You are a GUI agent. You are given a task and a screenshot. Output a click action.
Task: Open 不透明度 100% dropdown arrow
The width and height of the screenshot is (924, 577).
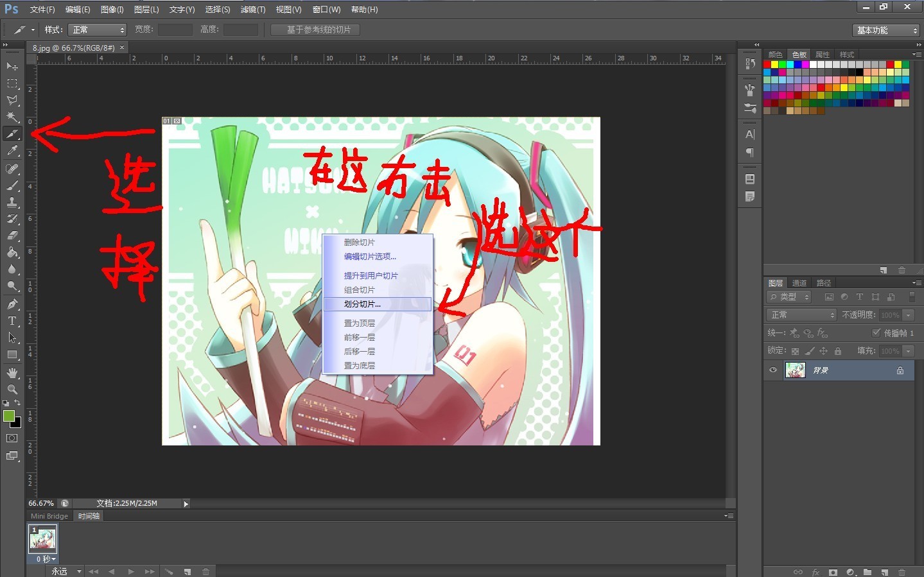tap(909, 315)
